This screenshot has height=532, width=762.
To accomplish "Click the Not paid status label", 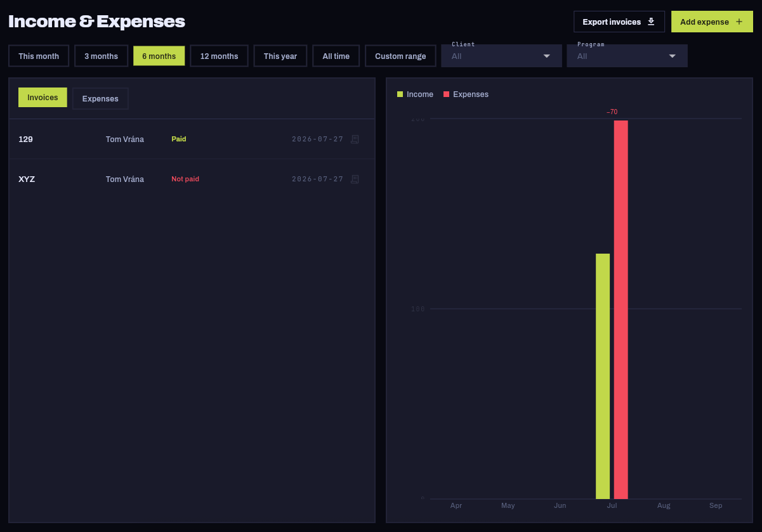I will click(185, 179).
